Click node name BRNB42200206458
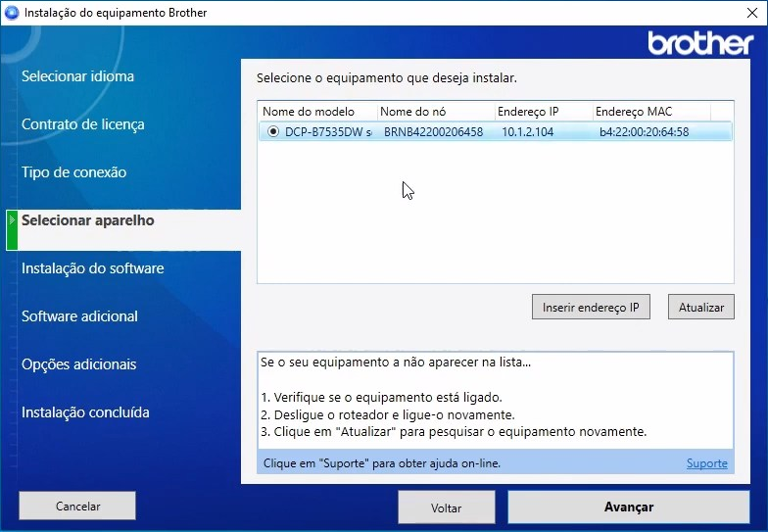This screenshot has height=532, width=768. pos(433,131)
